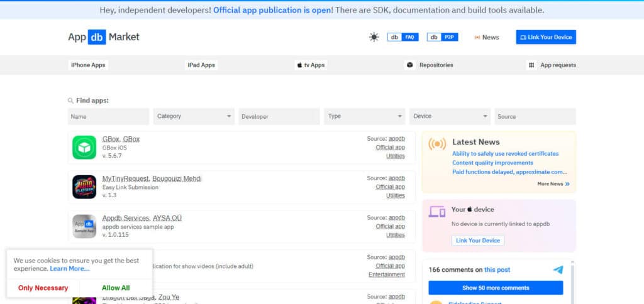Open the Appdb Services, AYSA OÜ link
This screenshot has width=644, height=304.
pos(142,218)
